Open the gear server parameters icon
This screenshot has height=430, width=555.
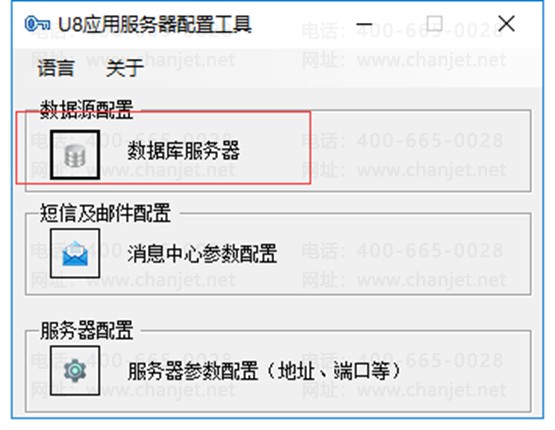click(75, 371)
